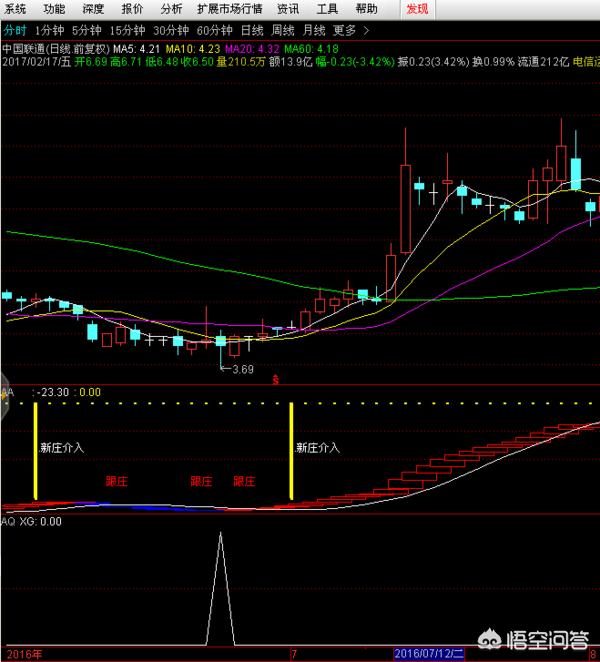Viewport: 600px width, 662px height.
Task: Click the highlighted 2016/07/12 date marker
Action: (432, 654)
